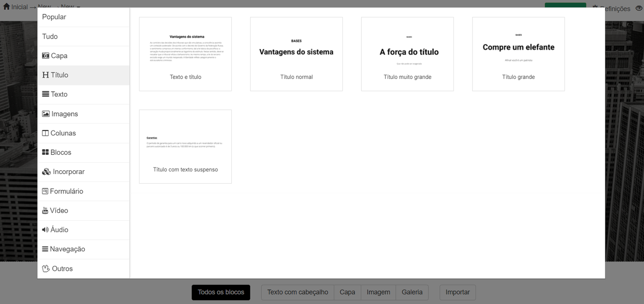644x304 pixels.
Task: Open the Popular blocks category
Action: click(x=54, y=17)
